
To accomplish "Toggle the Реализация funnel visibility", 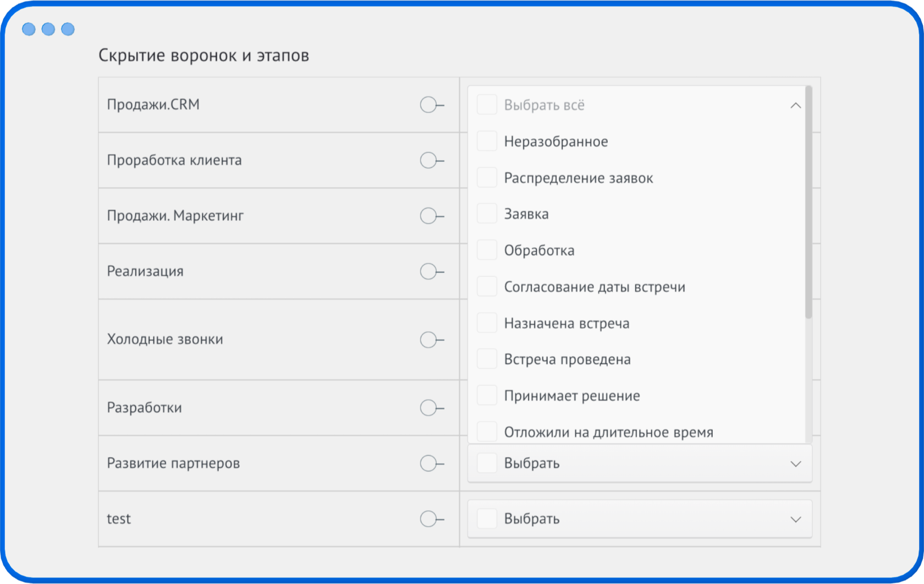I will coord(431,271).
